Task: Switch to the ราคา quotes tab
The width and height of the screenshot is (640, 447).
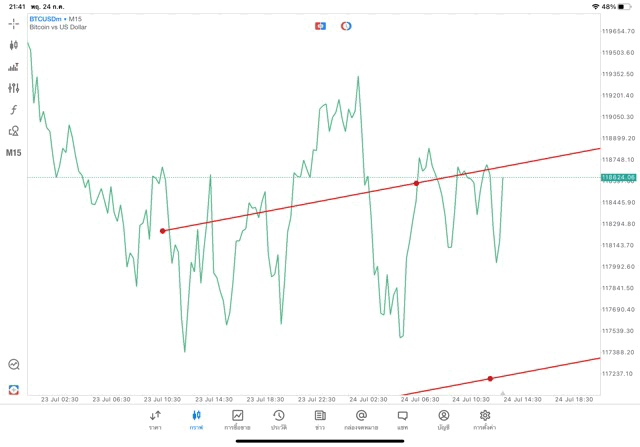Action: point(155,420)
